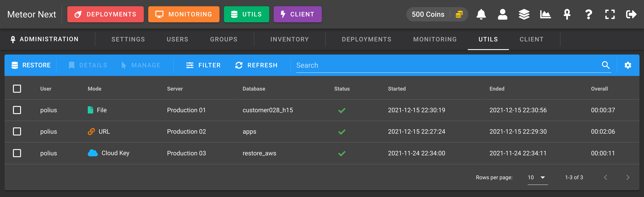This screenshot has width=644, height=197.
Task: Click the 500 Coins badge
Action: 437,14
